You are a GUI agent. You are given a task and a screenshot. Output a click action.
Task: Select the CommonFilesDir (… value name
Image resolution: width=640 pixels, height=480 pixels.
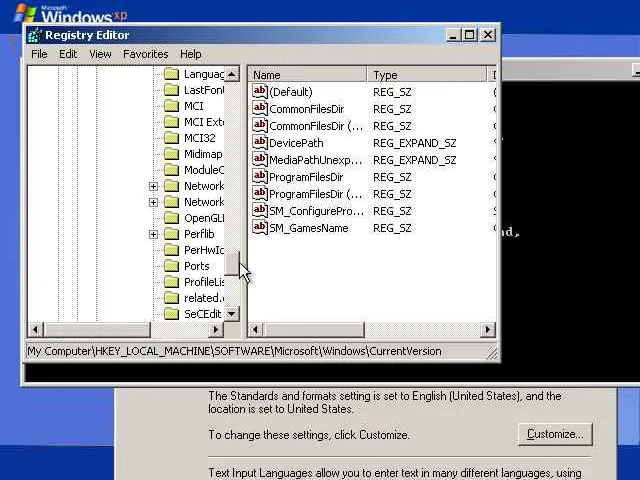[316, 126]
